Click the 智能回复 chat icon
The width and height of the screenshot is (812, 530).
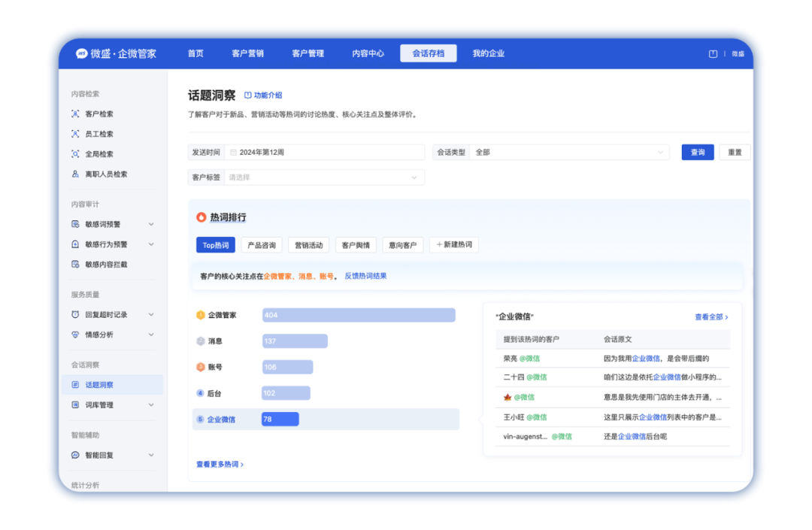coord(76,456)
